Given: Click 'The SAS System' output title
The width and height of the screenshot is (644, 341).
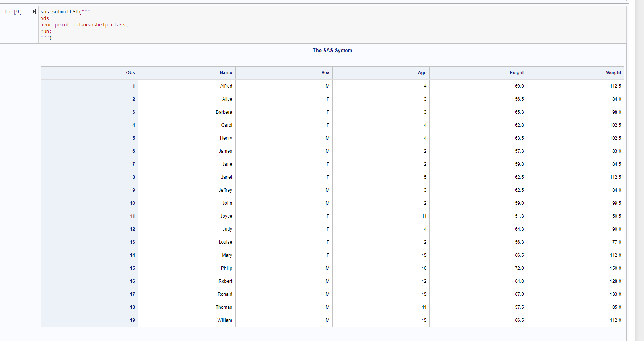Looking at the screenshot, I should (332, 50).
